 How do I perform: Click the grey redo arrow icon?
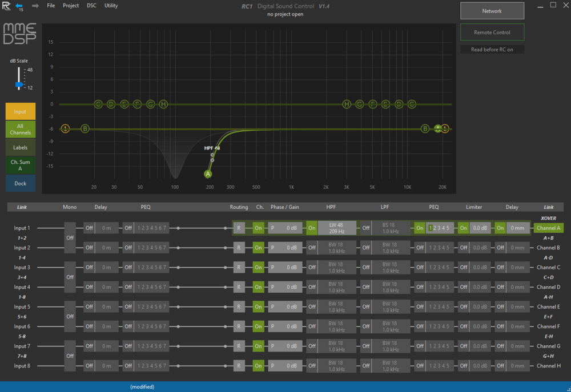pos(35,6)
